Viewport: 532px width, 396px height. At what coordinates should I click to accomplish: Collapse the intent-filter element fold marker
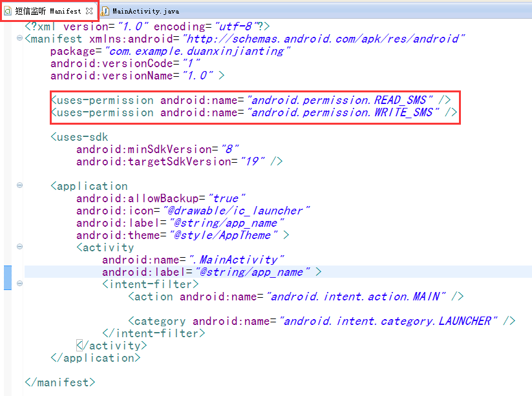point(19,283)
